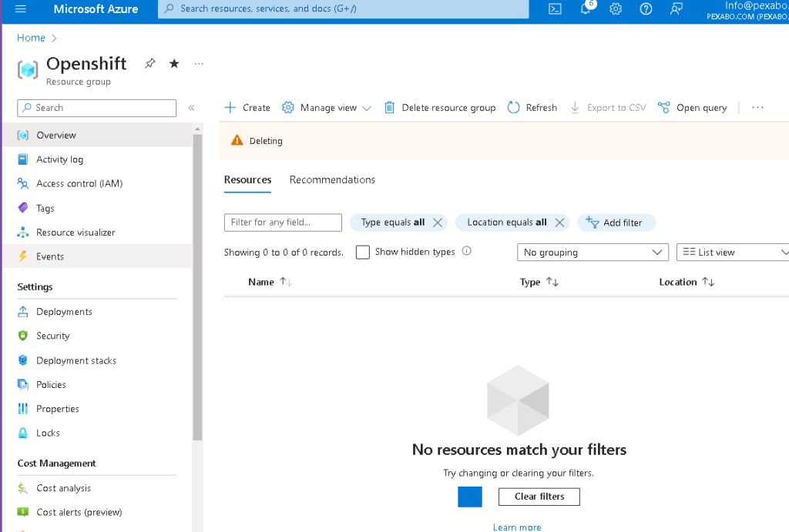Screen dimensions: 789x532
Task: Open Manage view dropdown
Action: (327, 108)
